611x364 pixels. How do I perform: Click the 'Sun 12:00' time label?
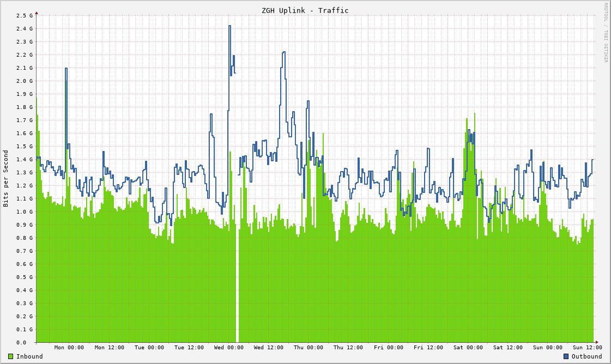(x=587, y=347)
